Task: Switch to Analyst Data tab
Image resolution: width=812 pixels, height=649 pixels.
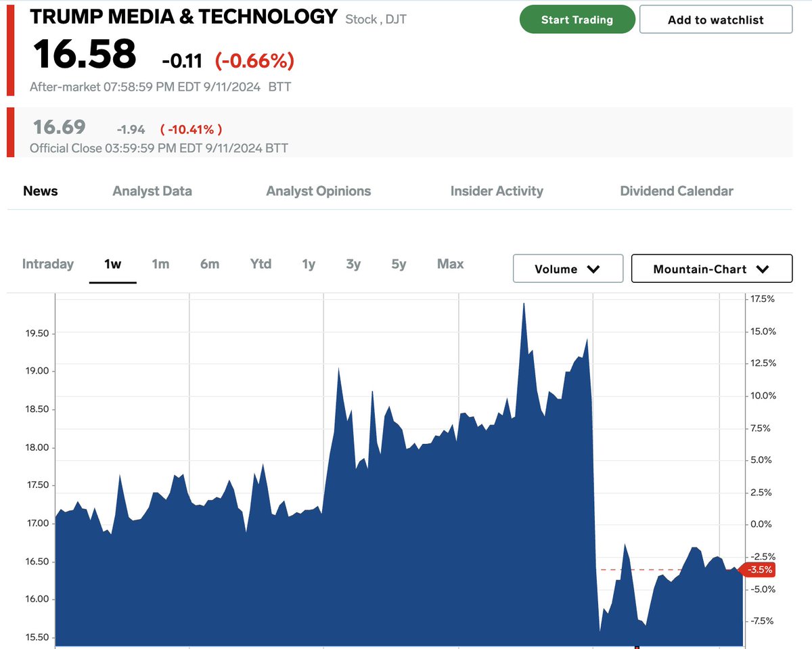Action: pos(152,191)
